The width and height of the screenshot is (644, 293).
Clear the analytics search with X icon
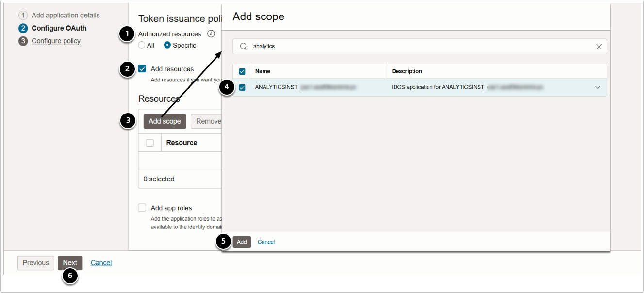pos(599,47)
